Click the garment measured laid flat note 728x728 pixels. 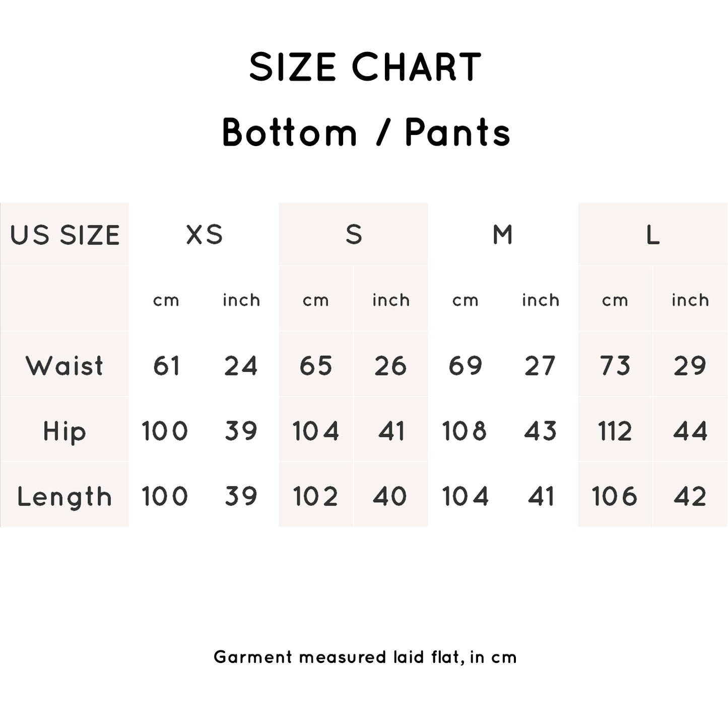coord(365,657)
